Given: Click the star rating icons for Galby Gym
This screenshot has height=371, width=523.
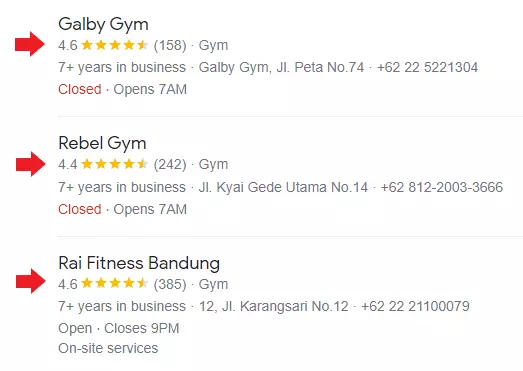Looking at the screenshot, I should (x=114, y=45).
